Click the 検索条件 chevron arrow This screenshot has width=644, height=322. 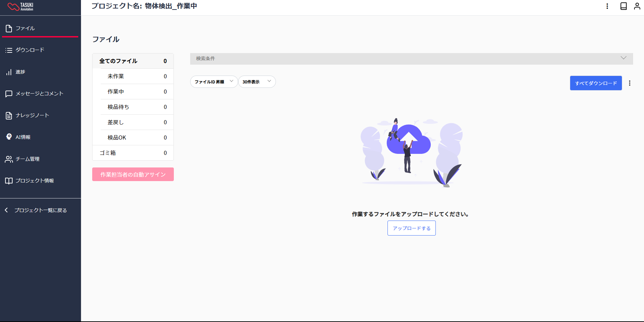tap(623, 58)
